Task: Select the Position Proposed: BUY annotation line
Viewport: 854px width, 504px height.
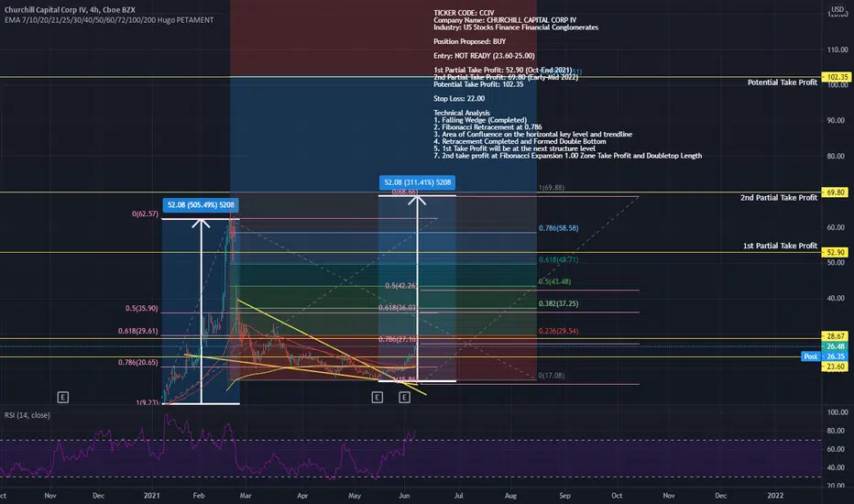Action: [x=469, y=41]
